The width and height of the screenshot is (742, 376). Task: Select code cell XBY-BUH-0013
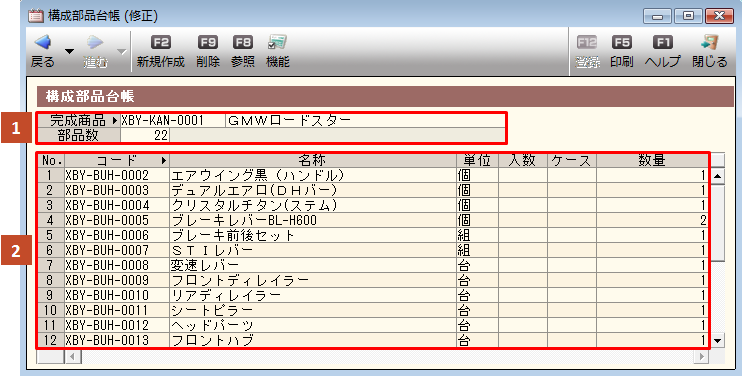click(x=117, y=340)
